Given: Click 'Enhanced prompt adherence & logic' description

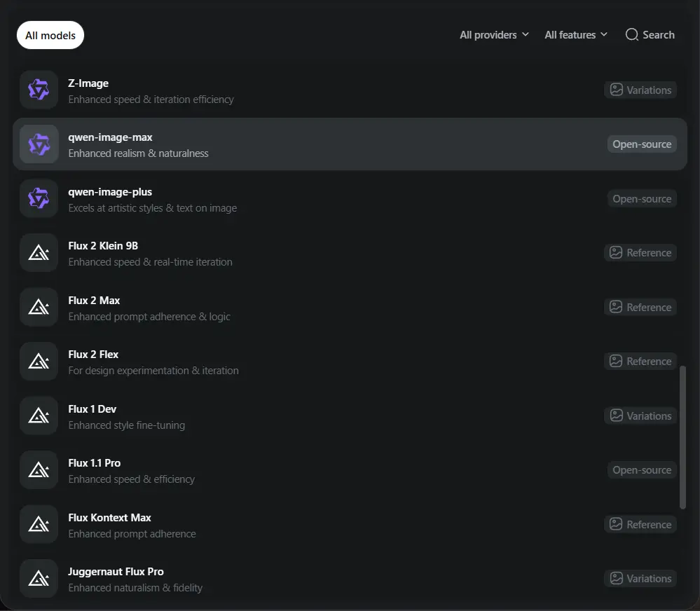Looking at the screenshot, I should (149, 317).
